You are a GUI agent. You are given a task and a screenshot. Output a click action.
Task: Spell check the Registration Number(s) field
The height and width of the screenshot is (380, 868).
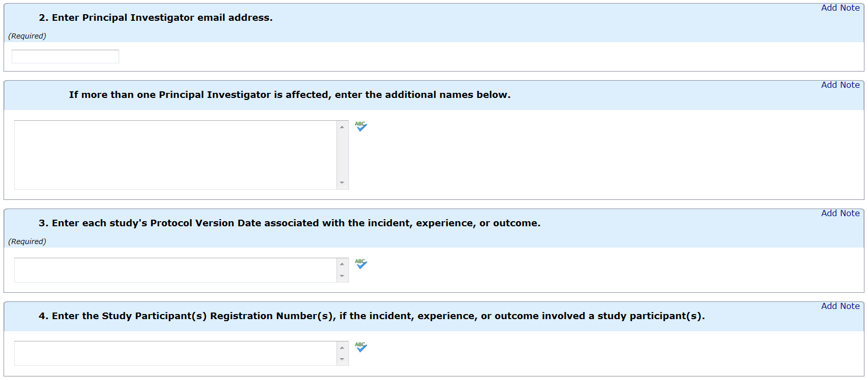point(361,347)
